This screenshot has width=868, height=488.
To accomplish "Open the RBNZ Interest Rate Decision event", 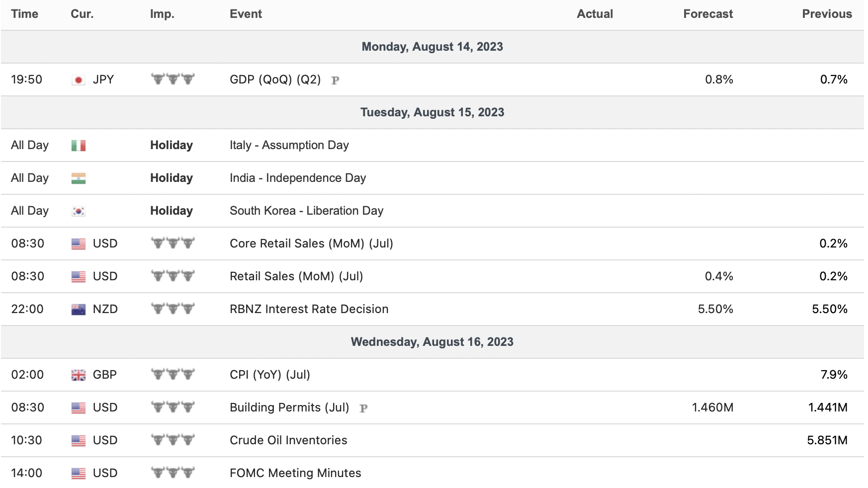I will click(309, 309).
